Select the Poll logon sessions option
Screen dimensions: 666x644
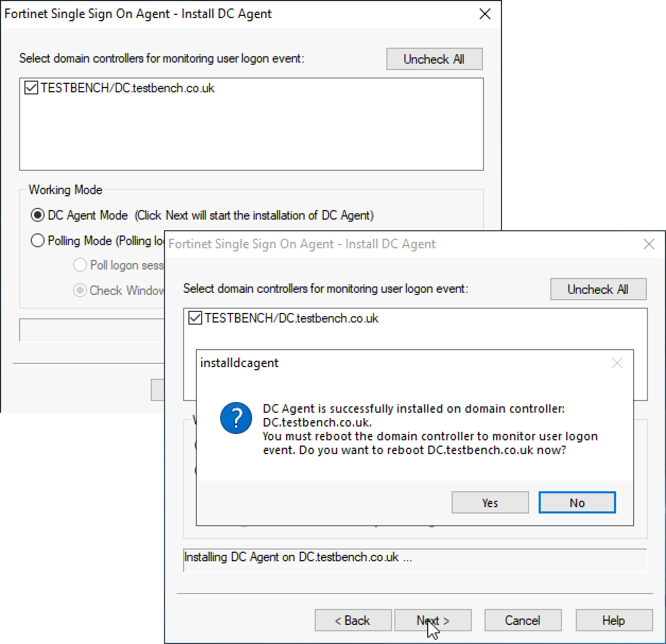coord(80,265)
